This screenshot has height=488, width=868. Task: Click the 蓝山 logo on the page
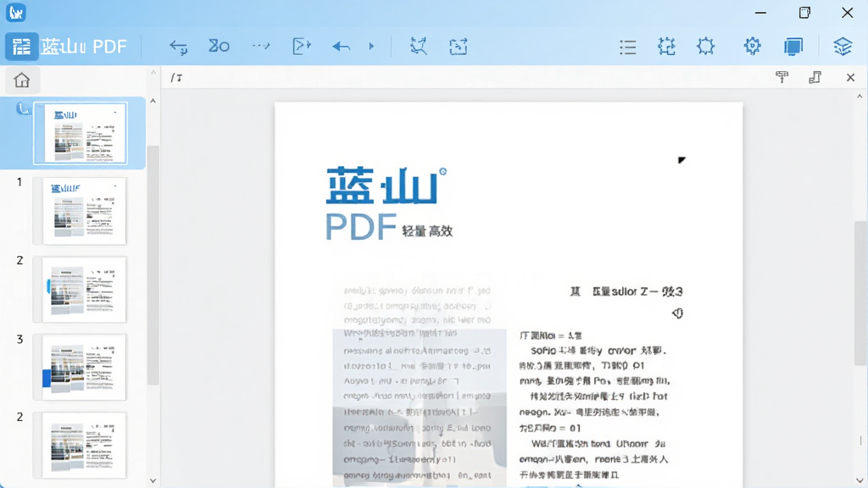(386, 186)
